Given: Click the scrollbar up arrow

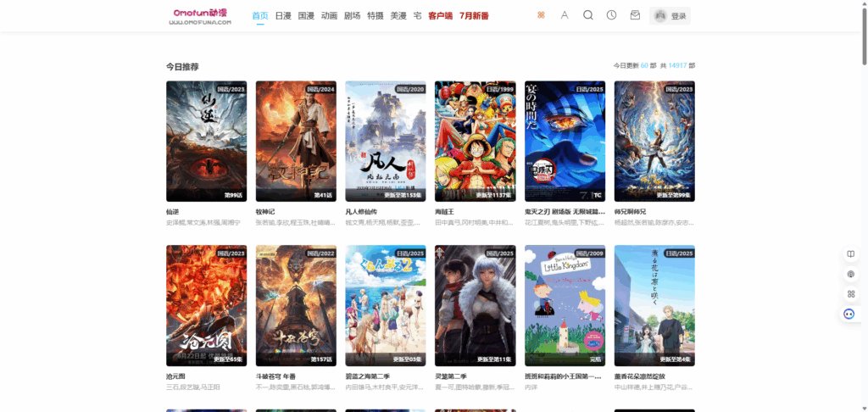Looking at the screenshot, I should (x=864, y=4).
